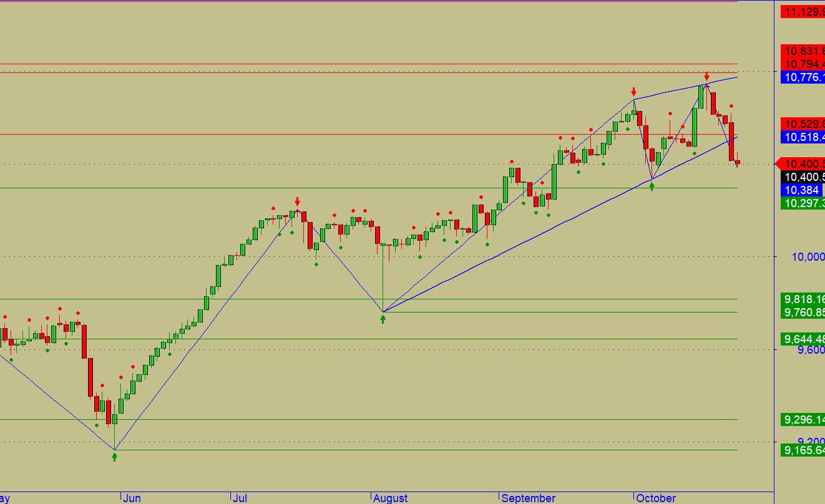Select the green 10,297.3 support label
Image resolution: width=825 pixels, height=504 pixels.
(804, 203)
